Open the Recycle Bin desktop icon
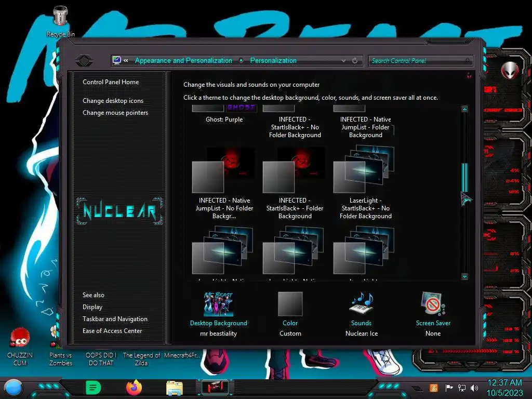 point(60,21)
